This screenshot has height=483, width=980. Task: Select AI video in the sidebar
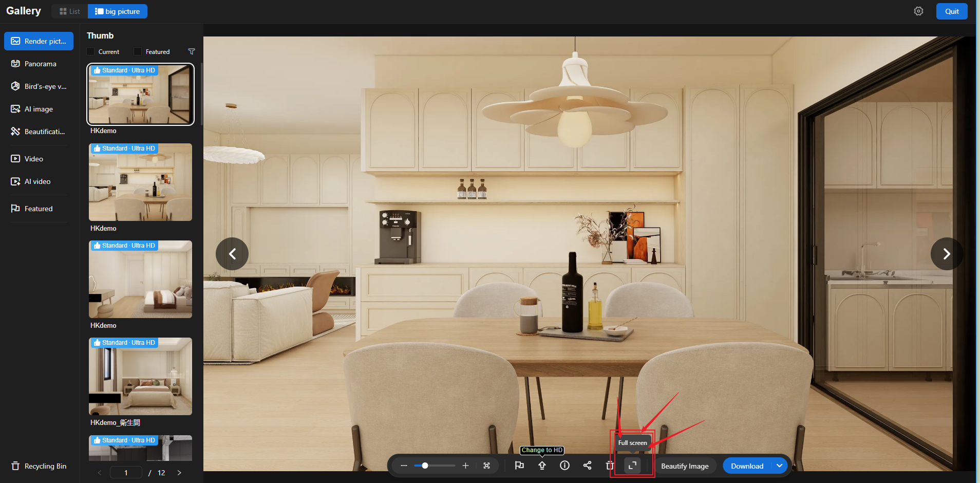(37, 181)
